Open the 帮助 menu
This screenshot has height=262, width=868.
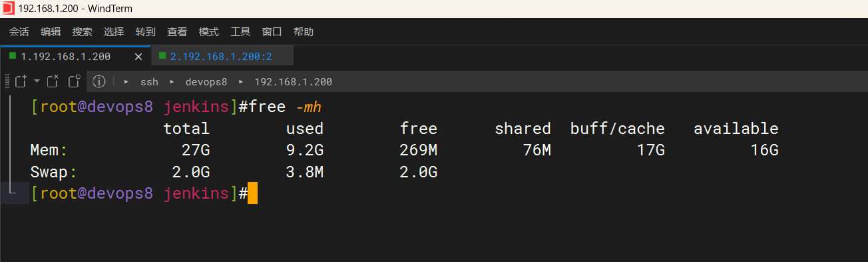304,31
